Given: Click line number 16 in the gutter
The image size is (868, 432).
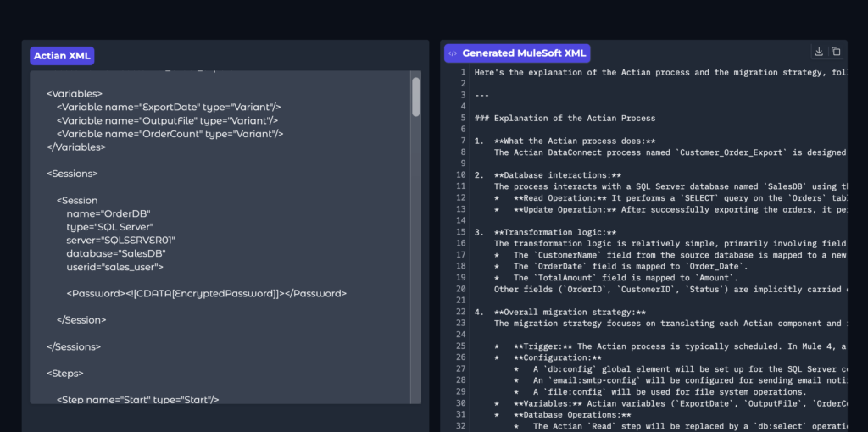Looking at the screenshot, I should (460, 243).
